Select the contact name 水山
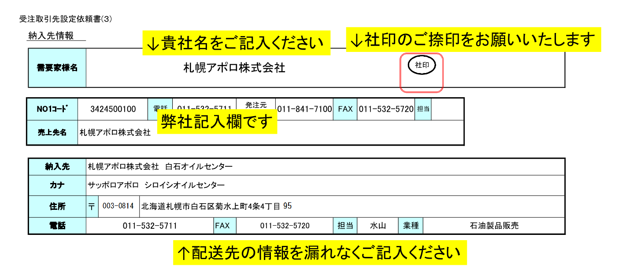 pyautogui.click(x=378, y=226)
